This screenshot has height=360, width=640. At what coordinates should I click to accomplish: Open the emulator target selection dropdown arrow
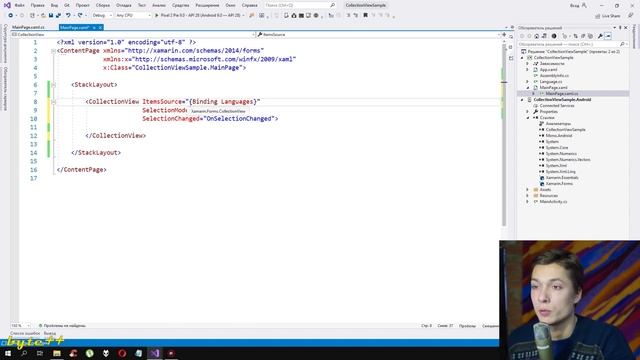[x=244, y=15]
